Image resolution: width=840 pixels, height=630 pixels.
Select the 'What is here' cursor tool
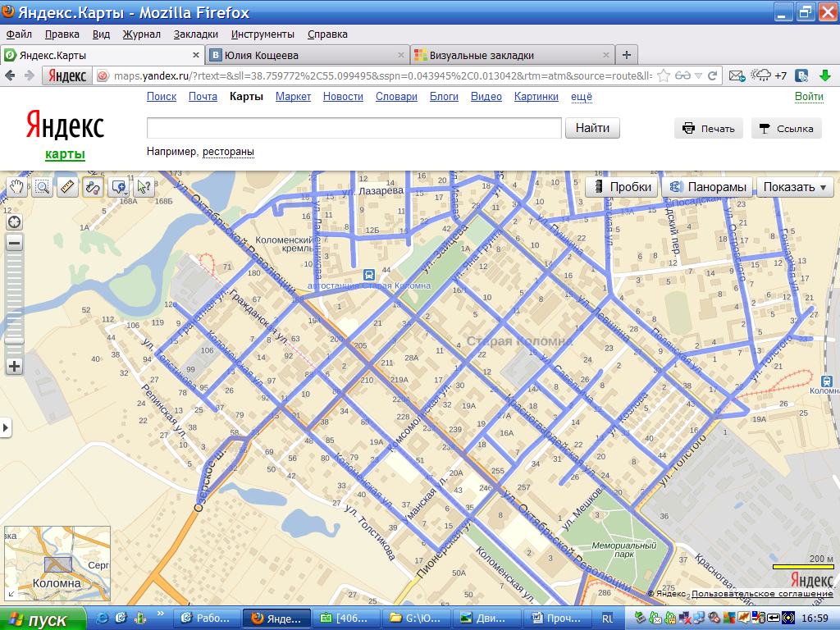click(144, 187)
